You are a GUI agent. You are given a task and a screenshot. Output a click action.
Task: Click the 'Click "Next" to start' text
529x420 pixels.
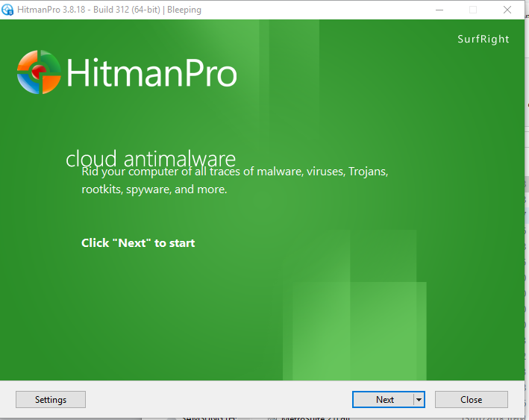pyautogui.click(x=138, y=243)
